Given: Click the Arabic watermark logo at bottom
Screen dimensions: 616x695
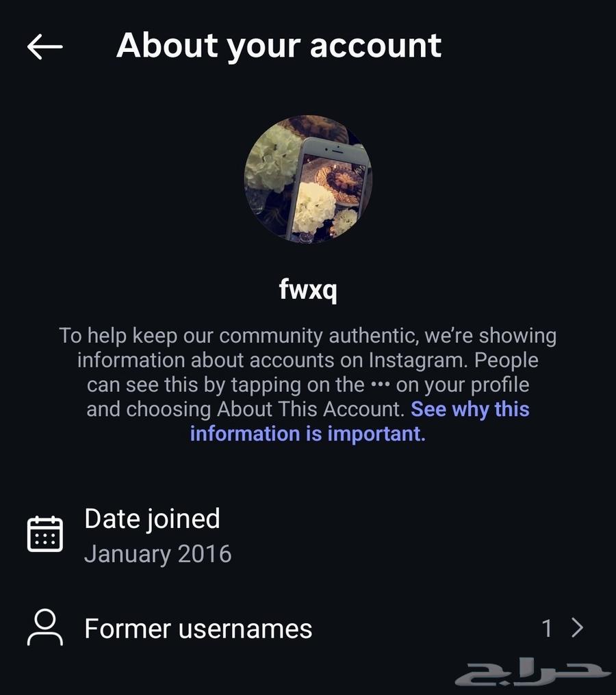Looking at the screenshot, I should (x=532, y=674).
